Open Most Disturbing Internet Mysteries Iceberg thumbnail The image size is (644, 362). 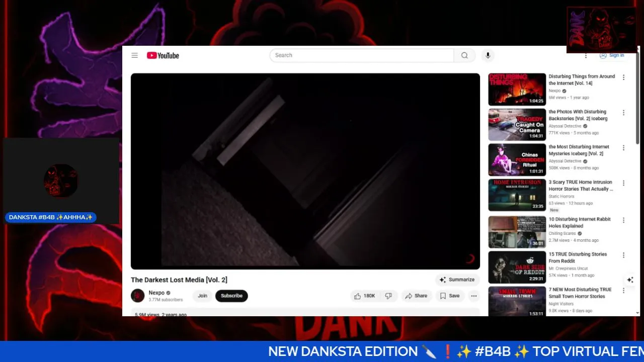click(x=517, y=159)
